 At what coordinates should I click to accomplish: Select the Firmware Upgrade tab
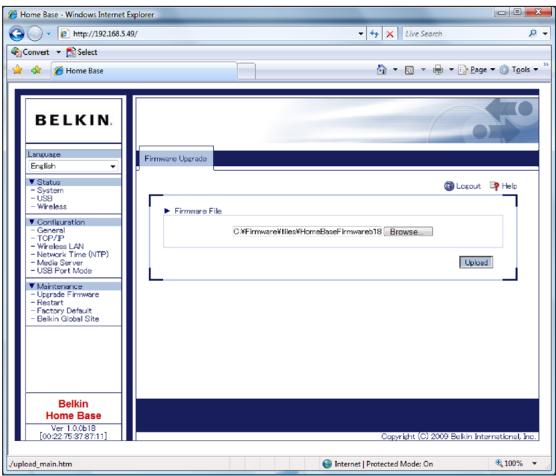tap(176, 159)
